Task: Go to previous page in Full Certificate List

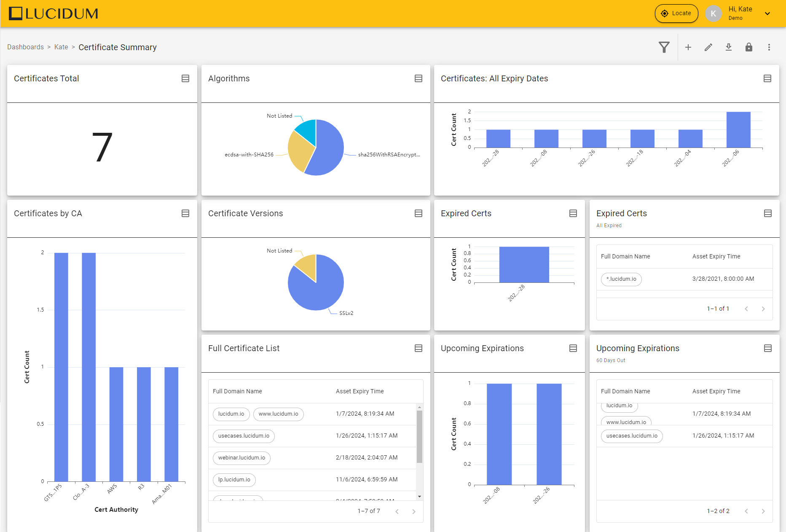Action: [397, 511]
